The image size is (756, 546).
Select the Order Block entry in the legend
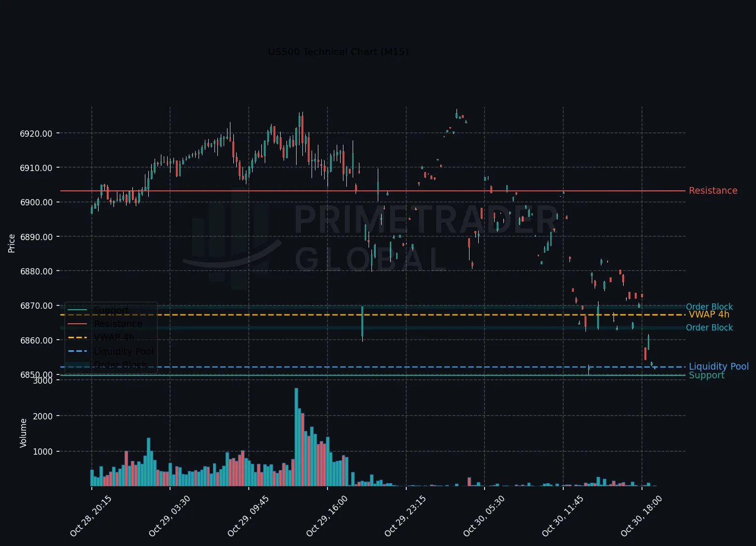tap(120, 365)
